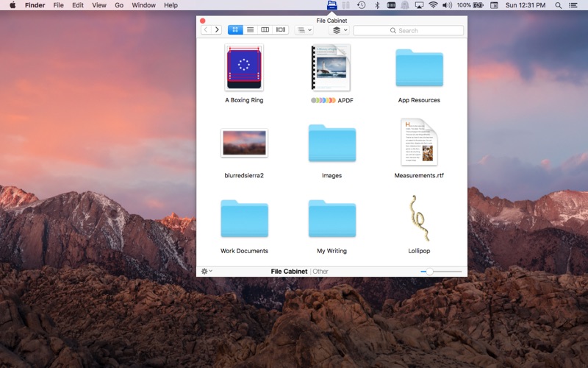Adjust the icon size slider

point(429,272)
